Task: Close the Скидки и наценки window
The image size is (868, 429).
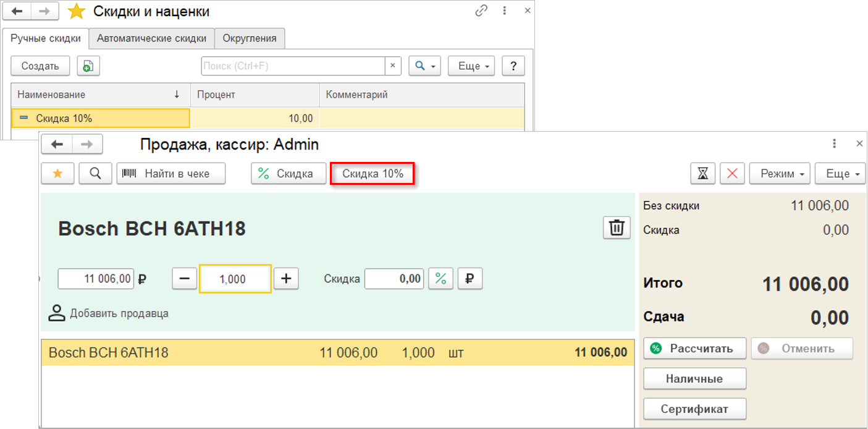Action: coord(526,11)
